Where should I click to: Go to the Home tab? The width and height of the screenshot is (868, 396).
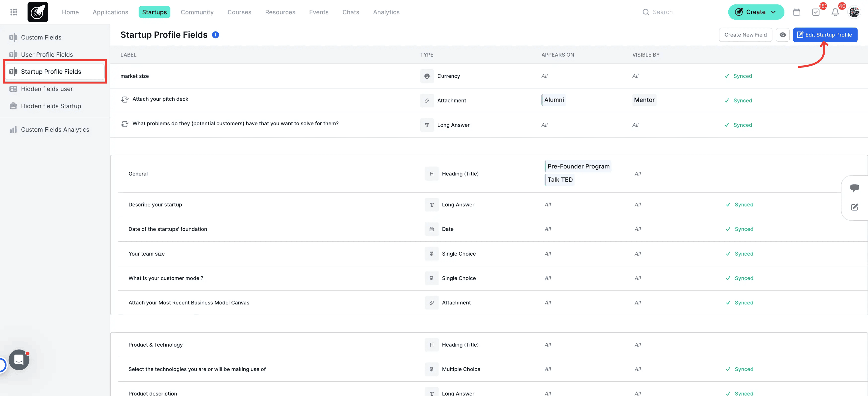(70, 12)
